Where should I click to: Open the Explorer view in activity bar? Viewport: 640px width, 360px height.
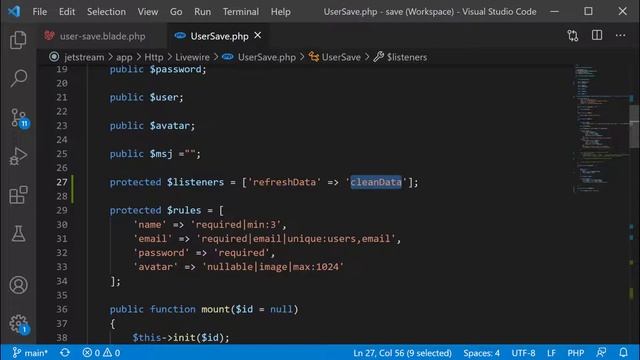(x=18, y=40)
